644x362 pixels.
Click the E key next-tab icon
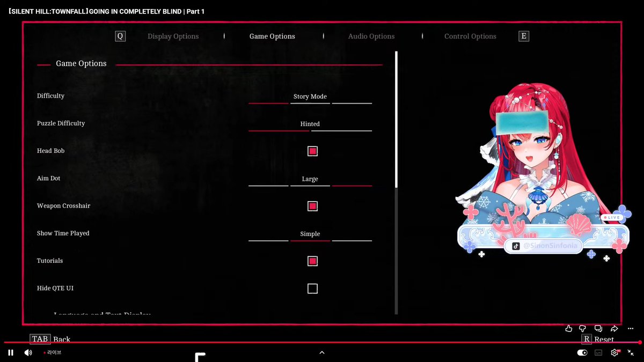524,36
